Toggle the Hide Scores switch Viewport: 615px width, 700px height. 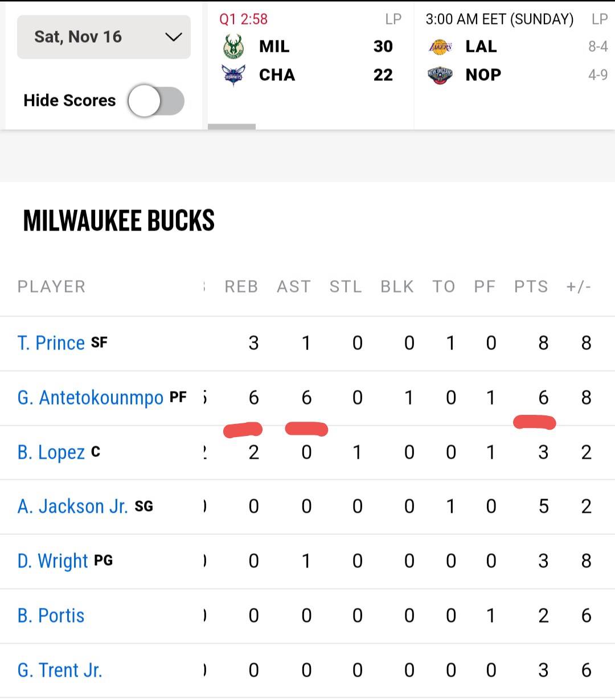[x=156, y=101]
